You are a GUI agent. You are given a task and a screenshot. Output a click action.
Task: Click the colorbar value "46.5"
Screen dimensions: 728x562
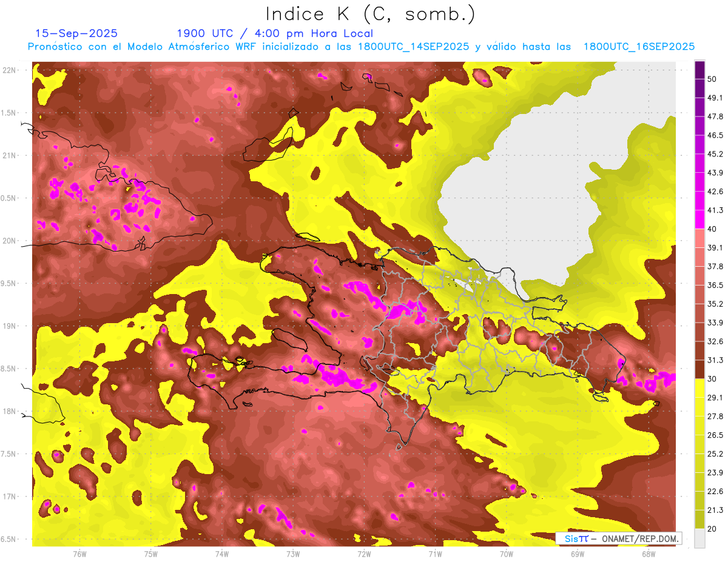coord(715,135)
